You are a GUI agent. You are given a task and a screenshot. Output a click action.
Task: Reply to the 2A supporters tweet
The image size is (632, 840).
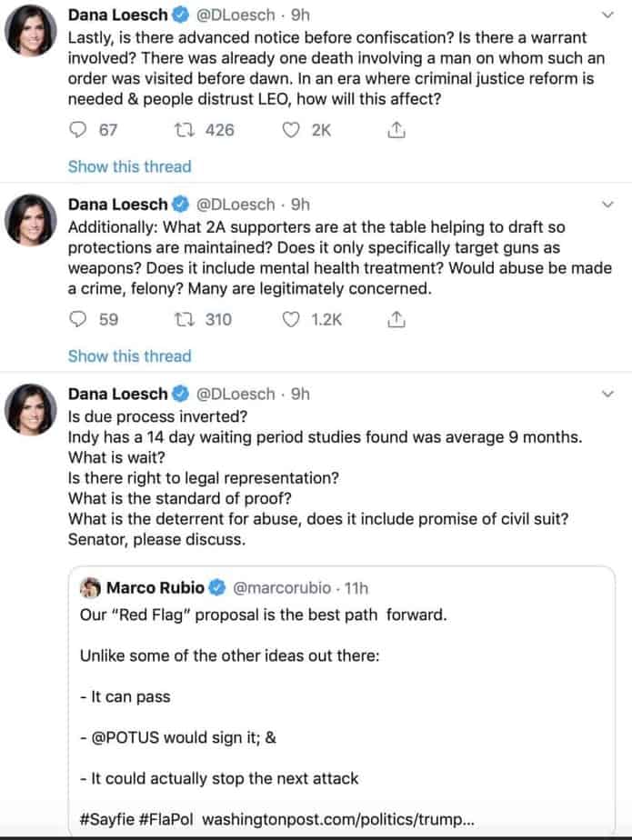tap(78, 319)
